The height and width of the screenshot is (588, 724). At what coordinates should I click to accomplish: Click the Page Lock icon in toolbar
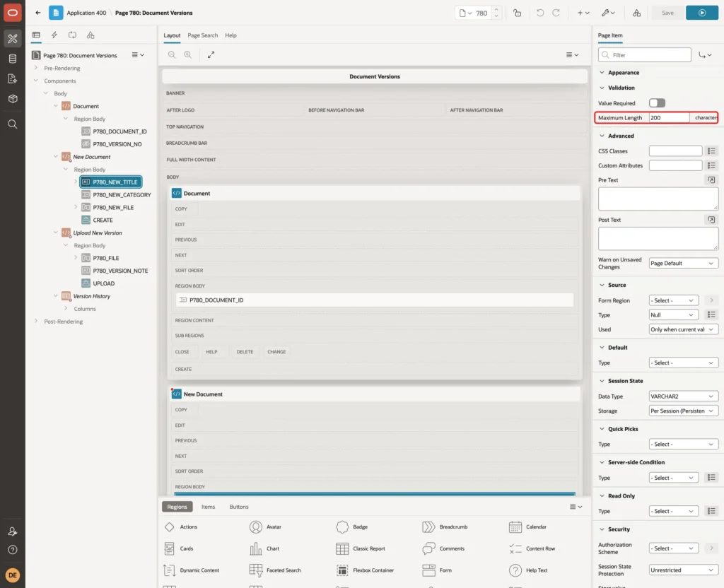517,13
